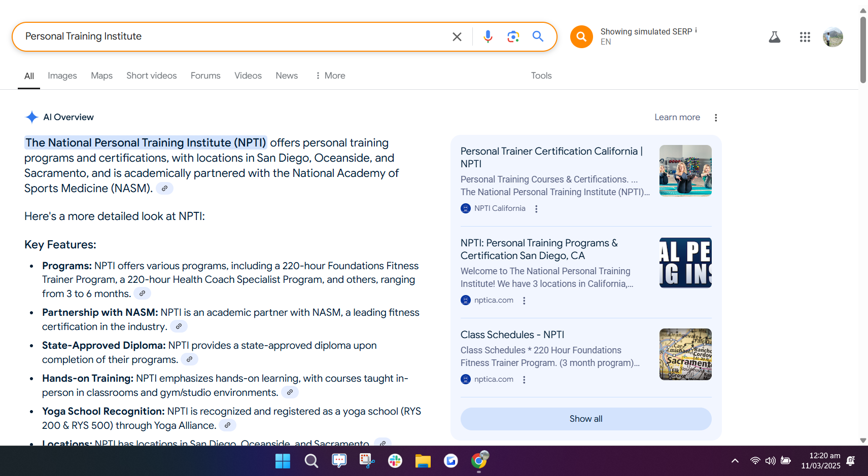
Task: Open the Class Schedules - NPTI result
Action: click(x=512, y=335)
